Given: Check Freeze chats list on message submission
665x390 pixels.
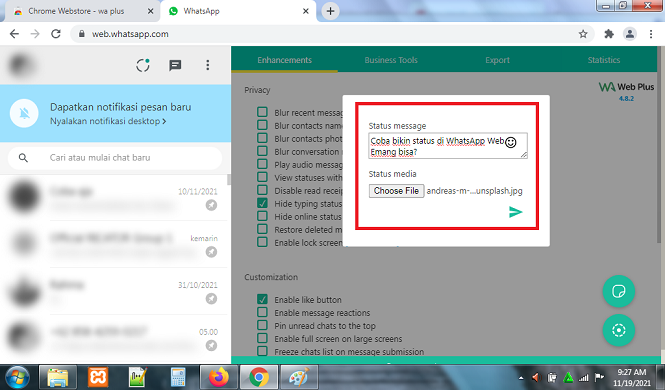Looking at the screenshot, I should pyautogui.click(x=262, y=351).
